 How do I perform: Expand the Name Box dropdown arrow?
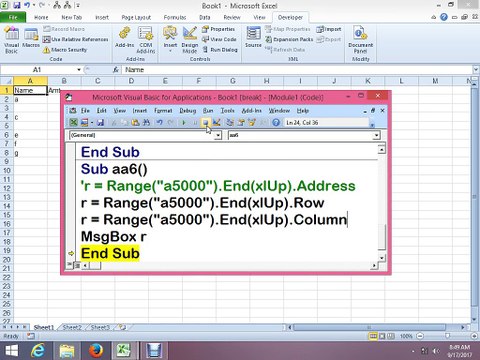(79, 70)
